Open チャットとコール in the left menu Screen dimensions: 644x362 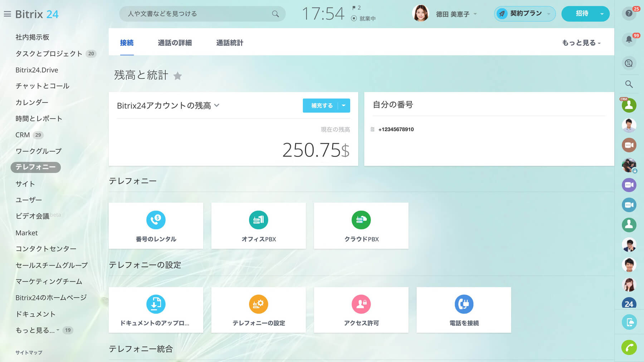coord(42,86)
